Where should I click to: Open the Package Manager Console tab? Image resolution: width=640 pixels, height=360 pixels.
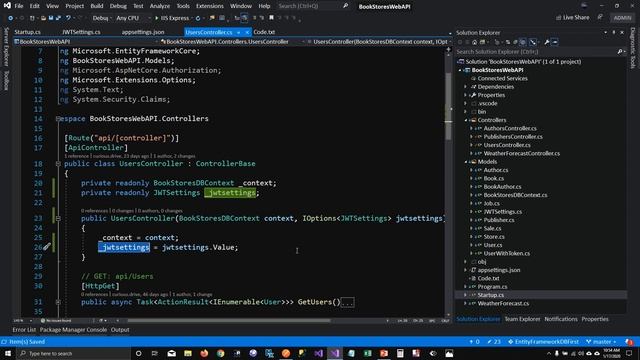(73, 330)
